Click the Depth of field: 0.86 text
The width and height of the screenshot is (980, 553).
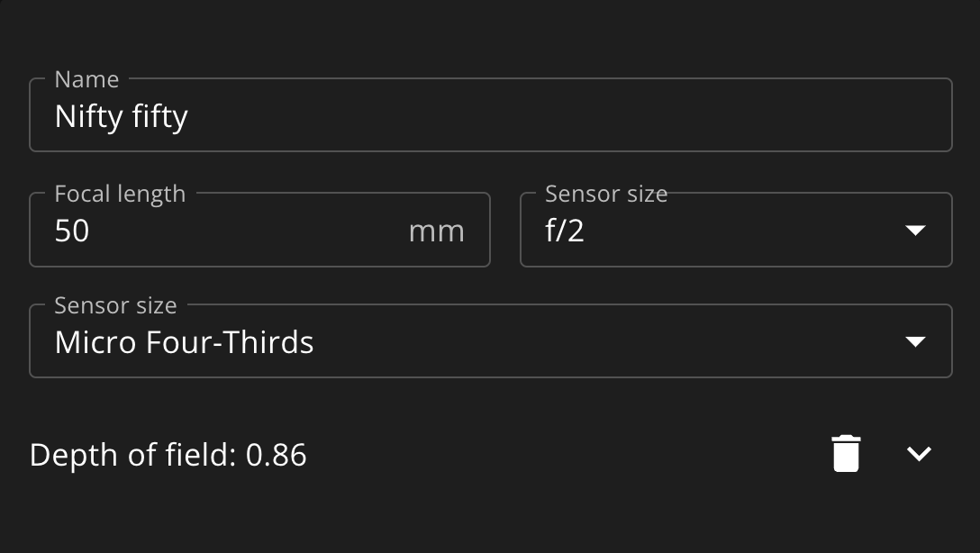coord(168,455)
